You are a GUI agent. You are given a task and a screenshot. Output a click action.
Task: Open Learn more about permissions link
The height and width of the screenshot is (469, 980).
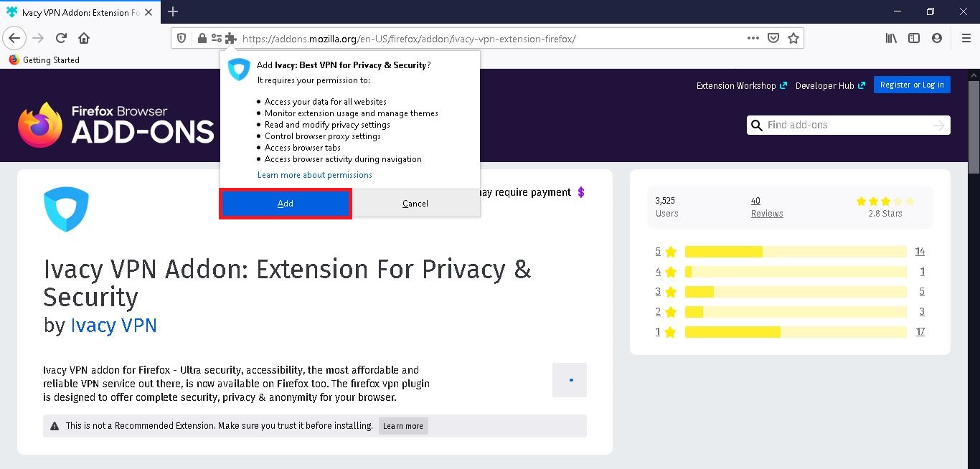(x=315, y=175)
